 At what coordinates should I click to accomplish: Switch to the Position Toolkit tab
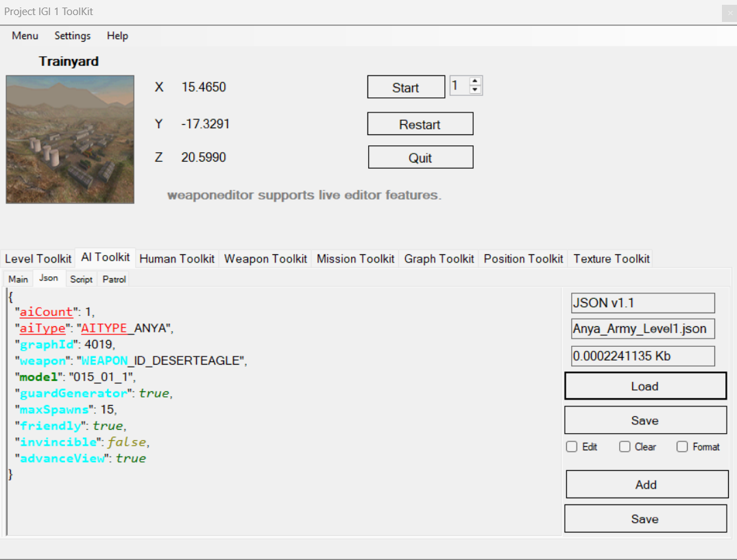click(523, 259)
